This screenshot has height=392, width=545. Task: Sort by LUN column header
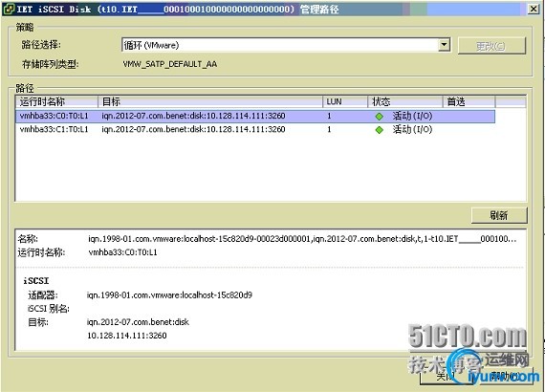tap(345, 101)
